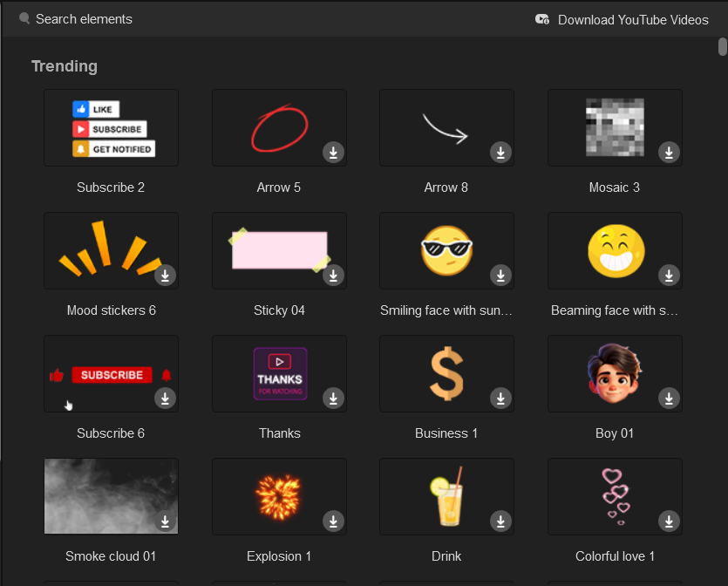The image size is (728, 586).
Task: Click the 'Mosaic 3' label
Action: (x=615, y=187)
